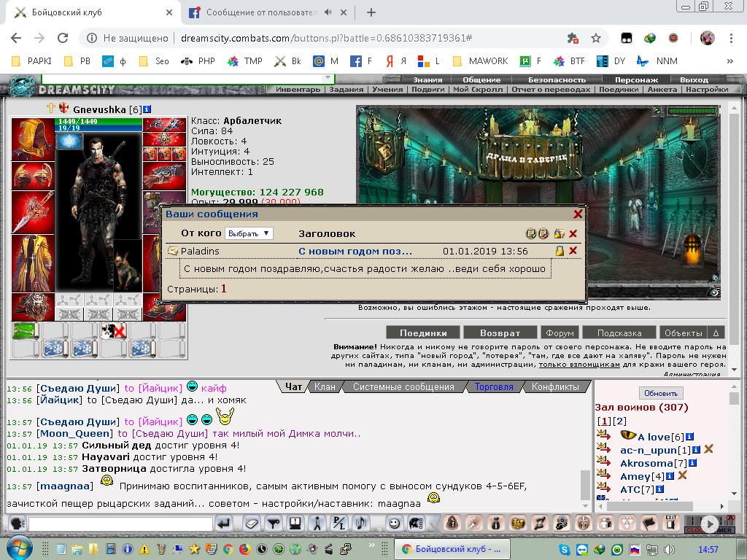Switch to the Конфликты tab

[x=555, y=386]
